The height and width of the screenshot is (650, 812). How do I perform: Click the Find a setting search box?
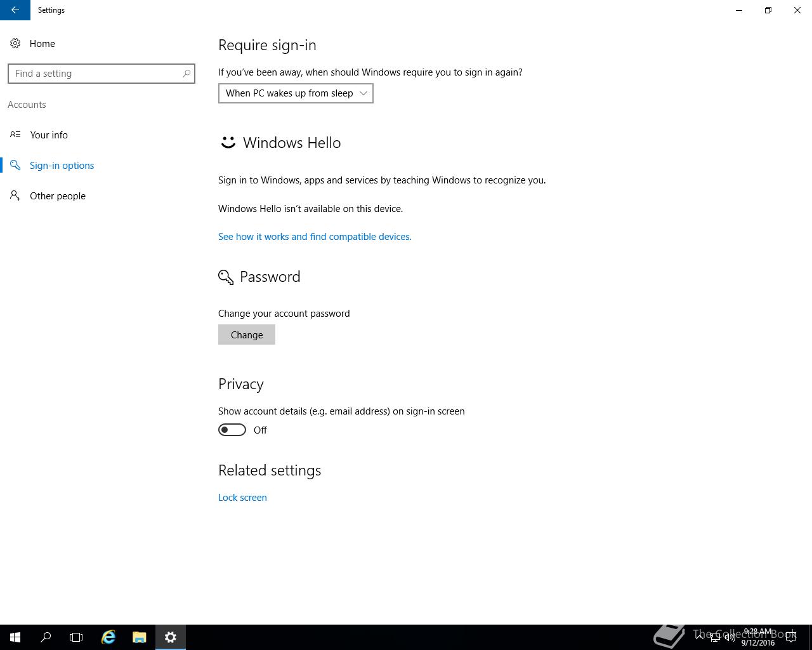[101, 74]
